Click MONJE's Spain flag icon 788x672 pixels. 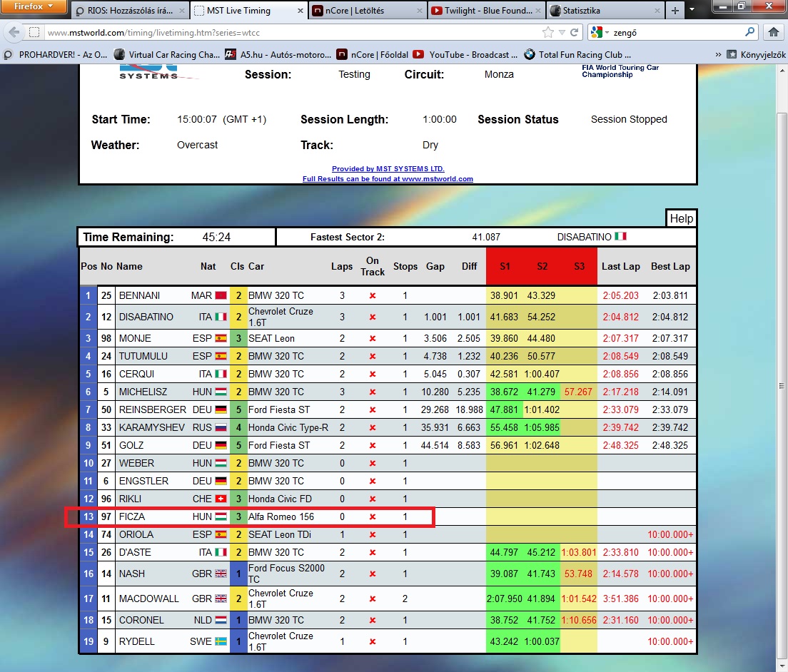(221, 339)
